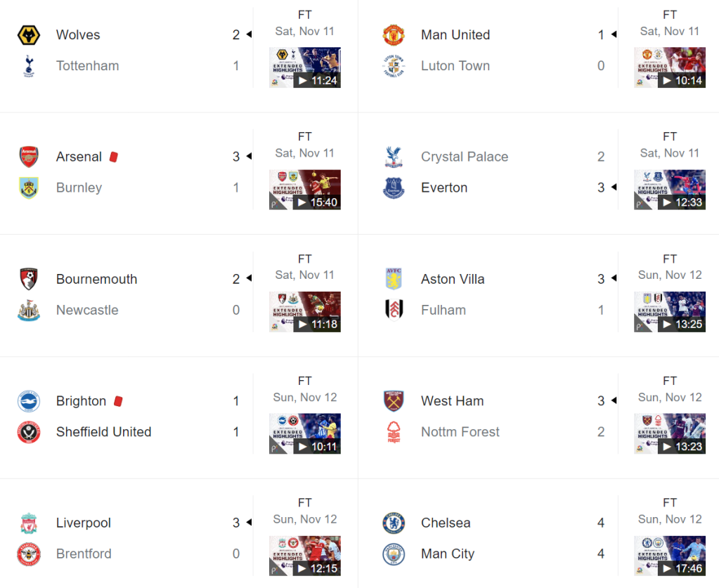Click the red card next to Arsenal
This screenshot has height=588, width=719.
coord(114,157)
